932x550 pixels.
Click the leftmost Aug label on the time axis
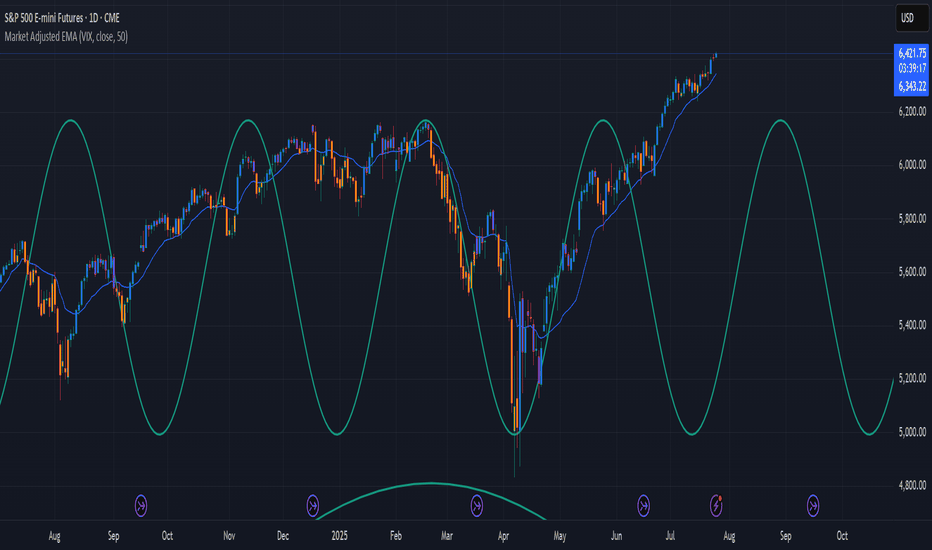point(55,536)
